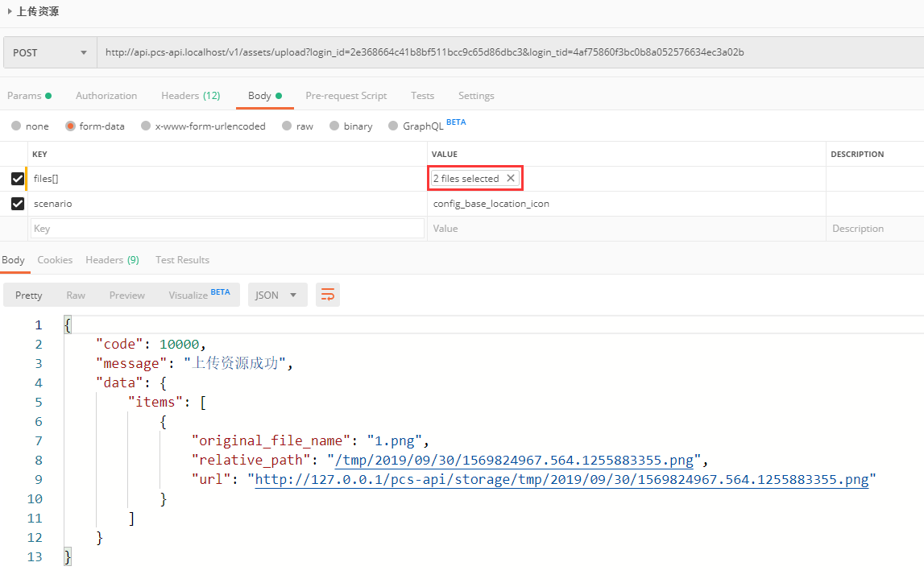The height and width of the screenshot is (587, 924).
Task: Open the Pre-request Script tab
Action: [346, 96]
